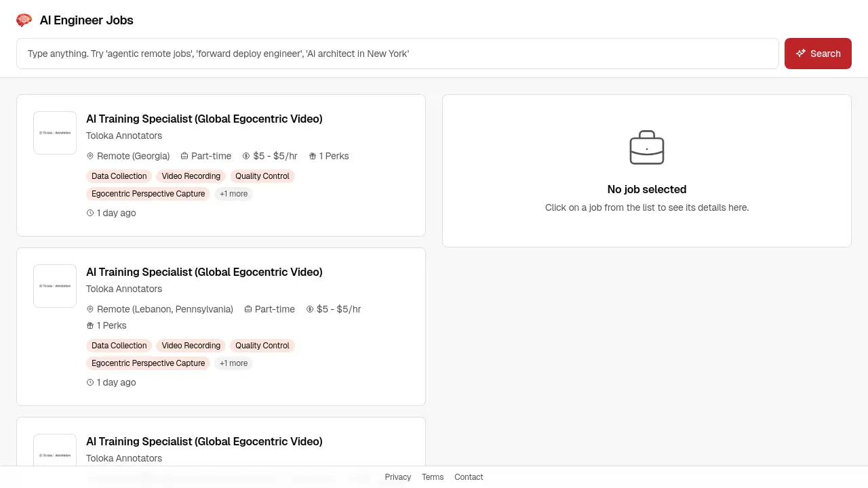Image resolution: width=868 pixels, height=488 pixels.
Task: Click clock icon on the Lebanon job card
Action: [x=90, y=382]
